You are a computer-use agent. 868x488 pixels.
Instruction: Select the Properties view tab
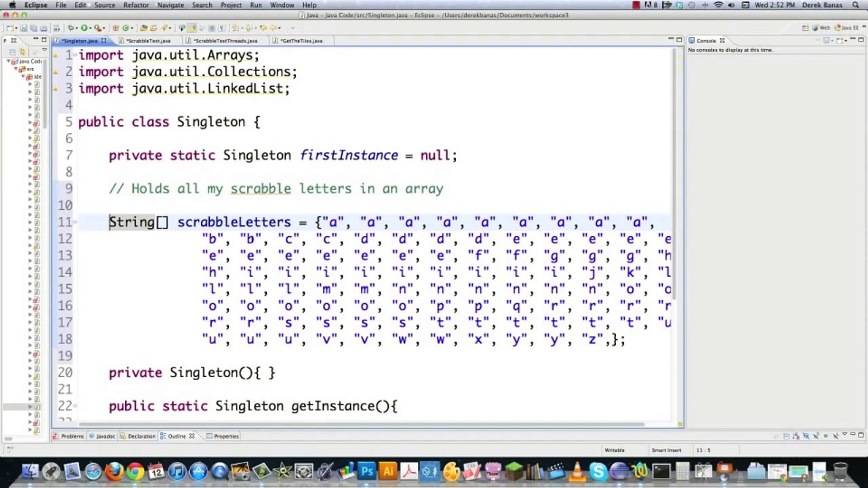pos(222,436)
